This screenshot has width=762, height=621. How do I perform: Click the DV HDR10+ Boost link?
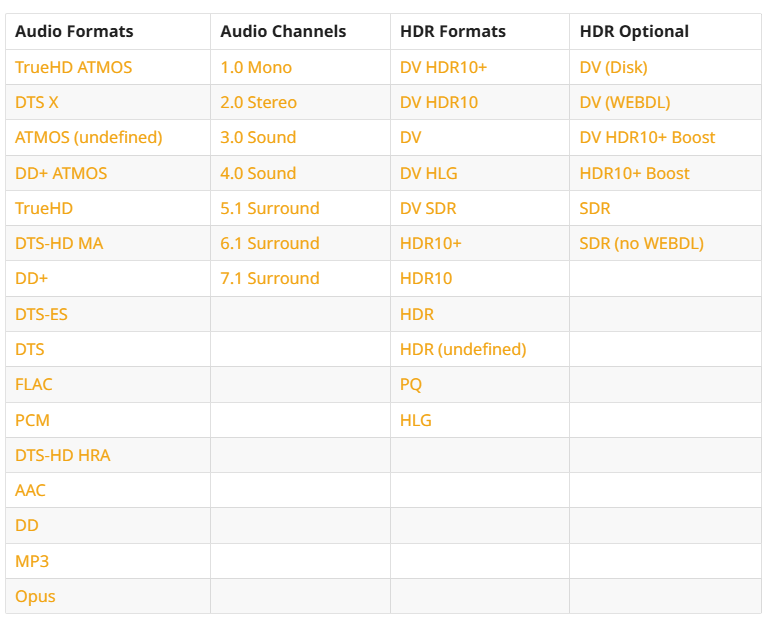tap(647, 138)
